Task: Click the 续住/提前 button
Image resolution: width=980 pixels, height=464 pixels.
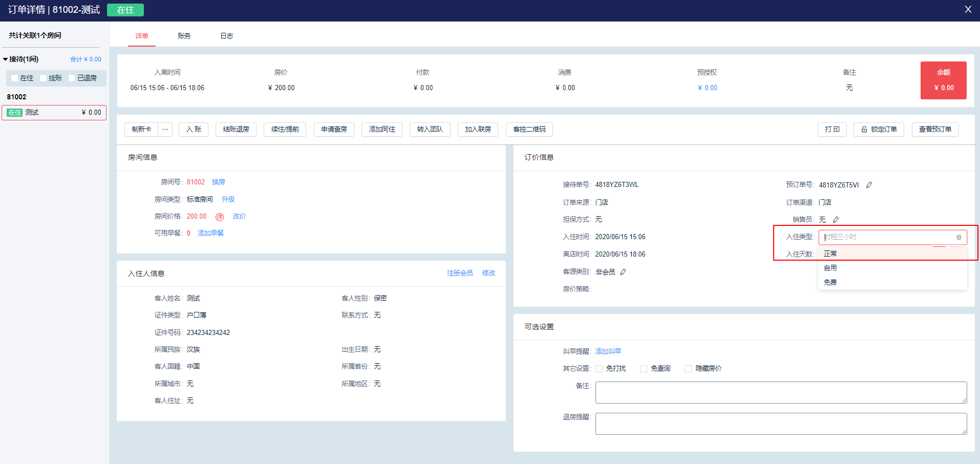Action: (285, 130)
